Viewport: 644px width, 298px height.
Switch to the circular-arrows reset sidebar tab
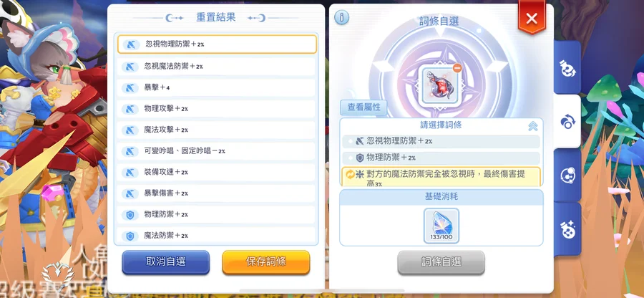(x=567, y=121)
